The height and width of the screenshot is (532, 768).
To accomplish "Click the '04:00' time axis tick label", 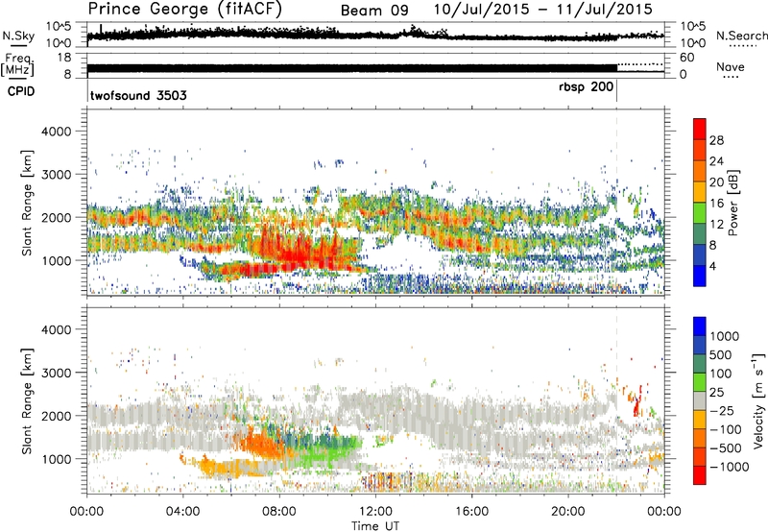I will pos(182,512).
